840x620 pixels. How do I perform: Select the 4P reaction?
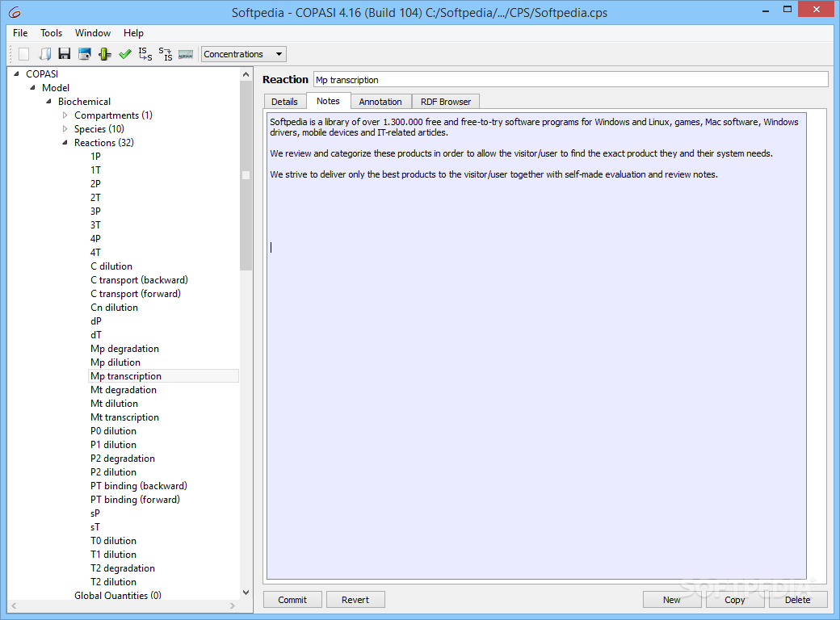[x=96, y=239]
